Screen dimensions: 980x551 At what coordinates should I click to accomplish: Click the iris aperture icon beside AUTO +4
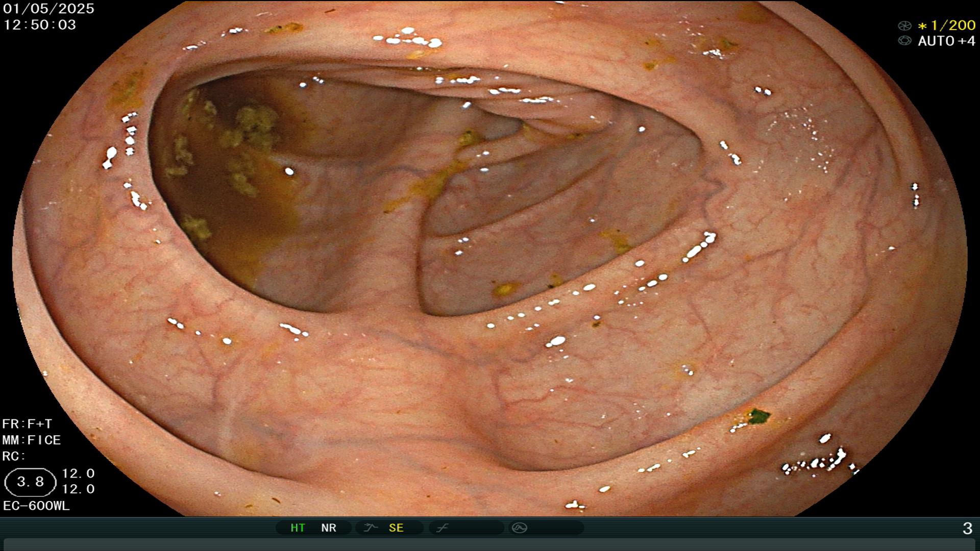click(x=904, y=41)
